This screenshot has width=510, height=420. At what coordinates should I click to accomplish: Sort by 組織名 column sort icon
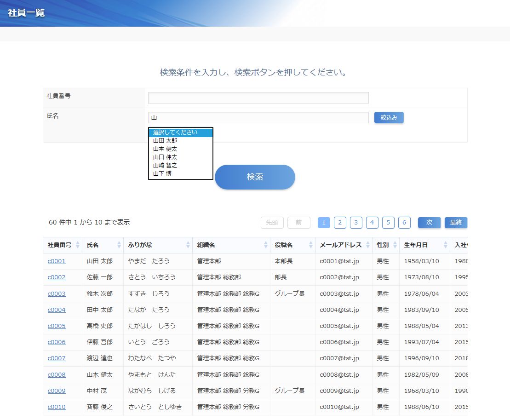point(266,245)
